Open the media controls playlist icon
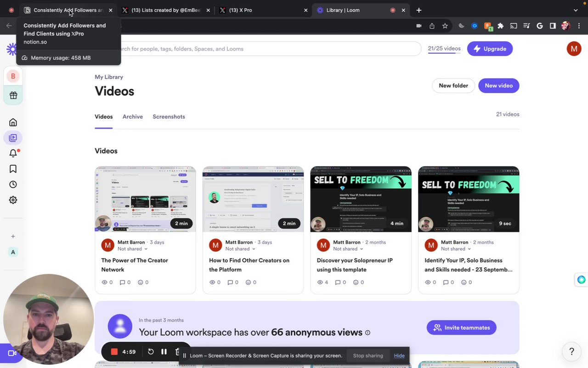588x368 pixels. pyautogui.click(x=526, y=26)
